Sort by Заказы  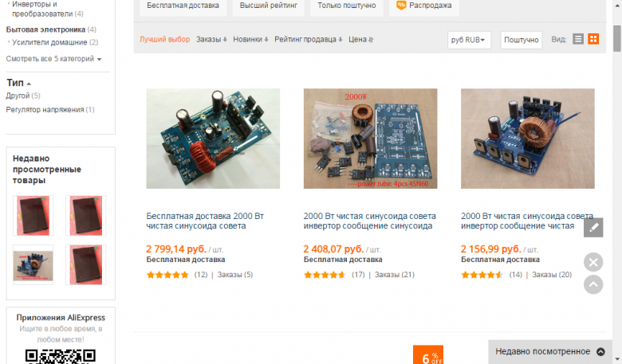[211, 40]
